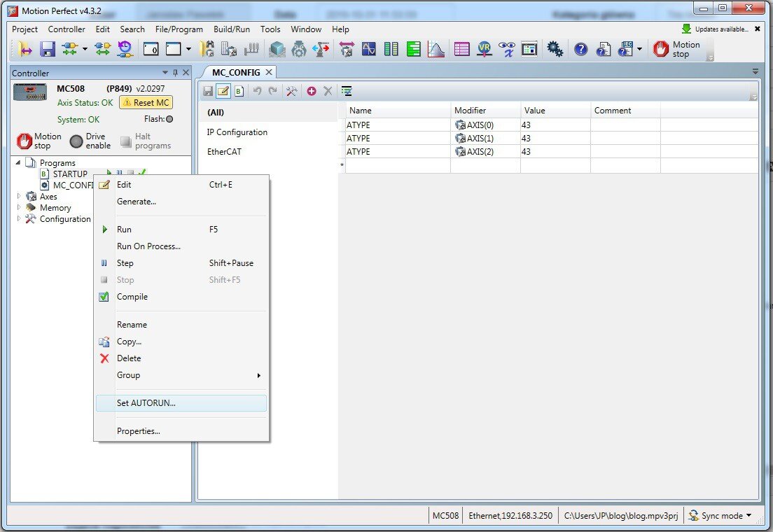Viewport: 773px width, 532px height.
Task: Pin the Controller panel with pushpin icon
Action: click(x=175, y=73)
